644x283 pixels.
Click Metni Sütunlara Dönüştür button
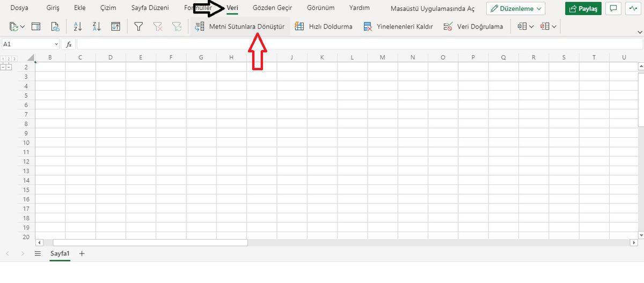coord(239,26)
